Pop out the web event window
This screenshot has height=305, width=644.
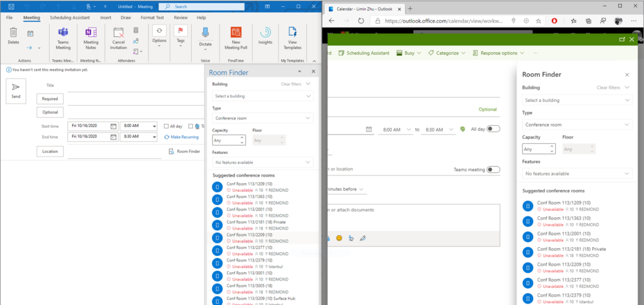(x=622, y=40)
